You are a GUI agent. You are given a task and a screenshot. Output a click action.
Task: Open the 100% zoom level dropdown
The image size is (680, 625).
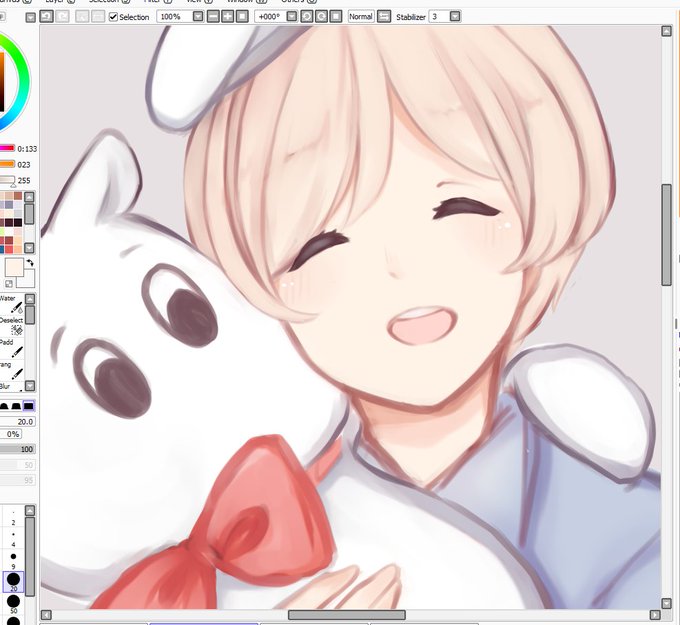pyautogui.click(x=198, y=16)
